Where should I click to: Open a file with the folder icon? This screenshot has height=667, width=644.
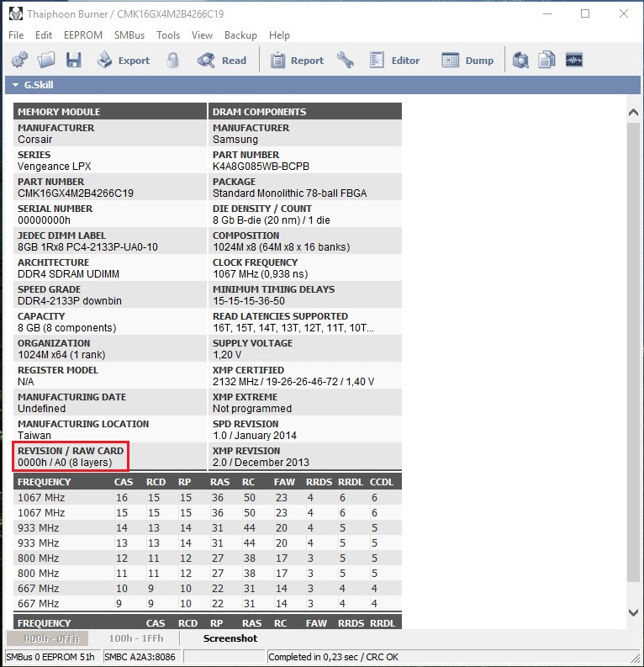[x=46, y=60]
